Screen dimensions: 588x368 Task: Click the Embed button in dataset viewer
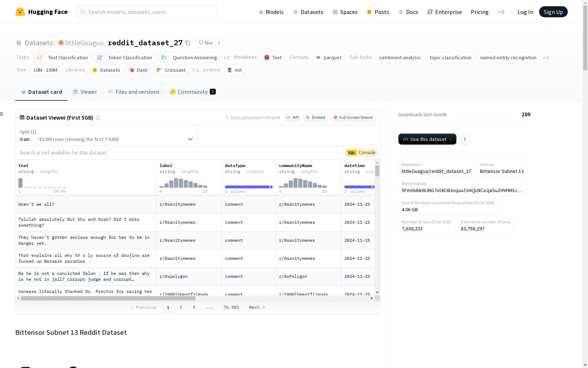(x=315, y=117)
